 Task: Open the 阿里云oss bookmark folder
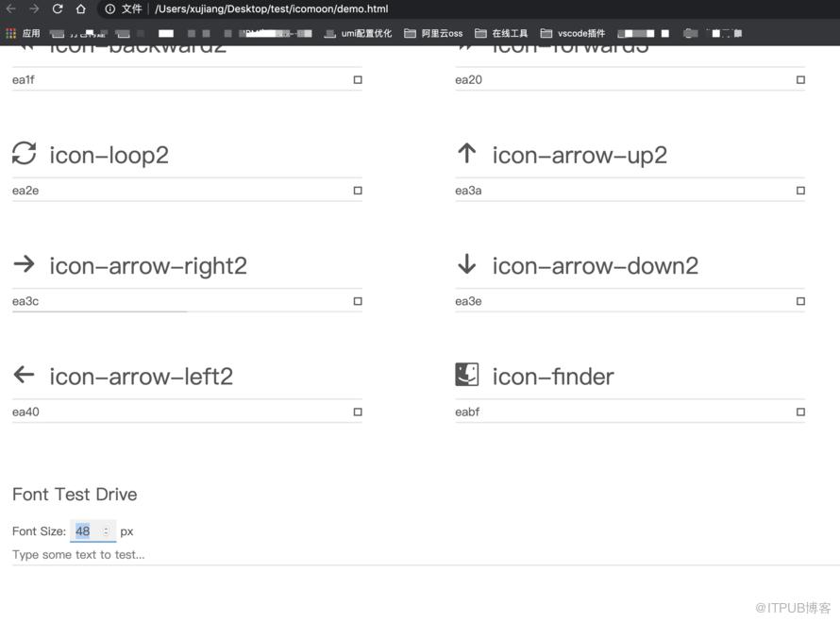pos(433,33)
